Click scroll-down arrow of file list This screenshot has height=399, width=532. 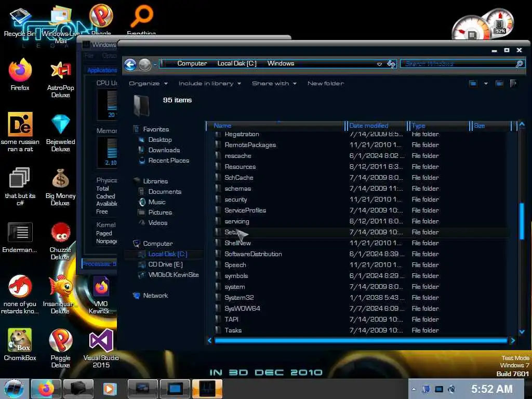[522, 332]
